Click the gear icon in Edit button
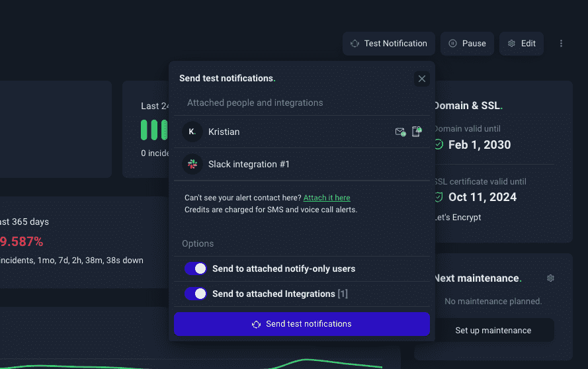The image size is (588, 369). click(511, 44)
